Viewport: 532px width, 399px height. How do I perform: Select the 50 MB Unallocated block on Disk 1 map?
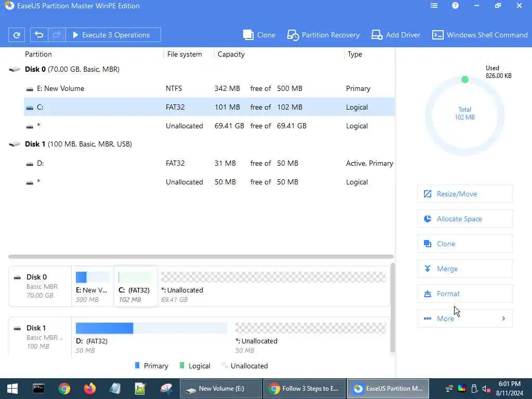(x=311, y=337)
